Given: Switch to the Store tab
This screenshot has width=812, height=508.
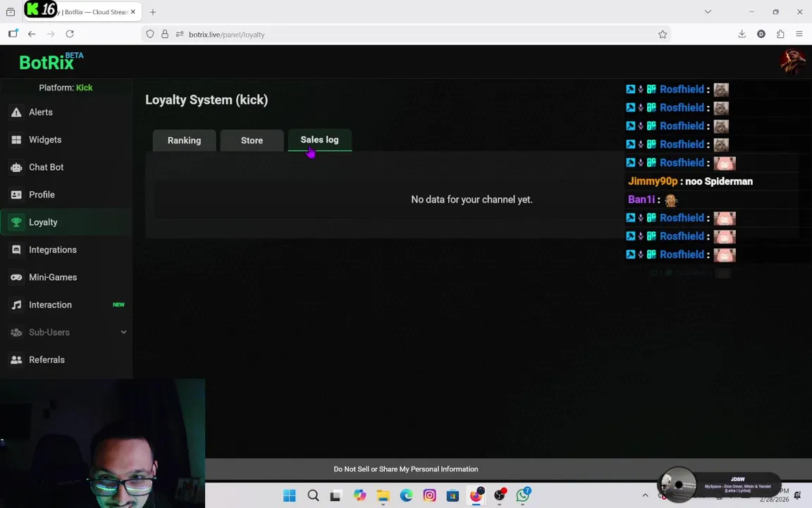Looking at the screenshot, I should click(x=252, y=140).
